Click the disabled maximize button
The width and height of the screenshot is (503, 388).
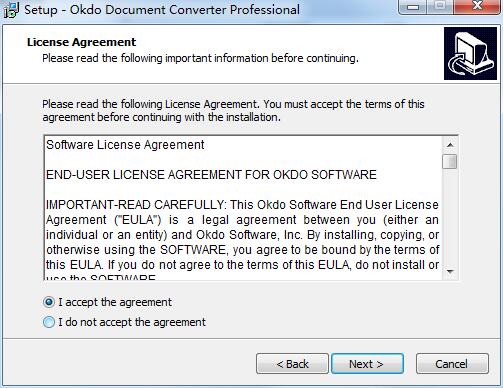click(440, 7)
